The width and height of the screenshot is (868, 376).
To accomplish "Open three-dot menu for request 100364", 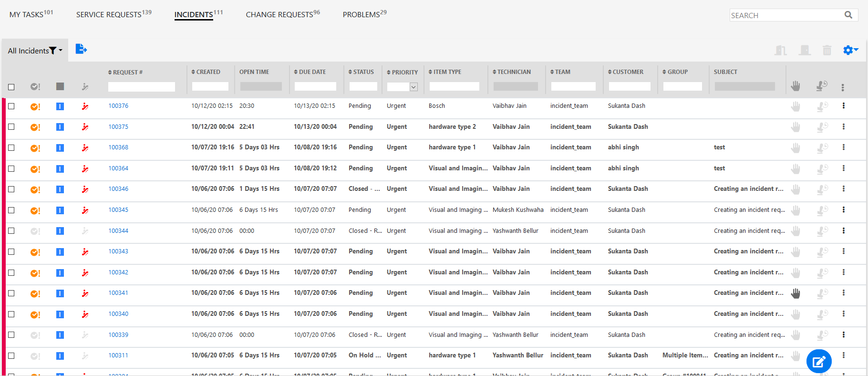I will [844, 168].
